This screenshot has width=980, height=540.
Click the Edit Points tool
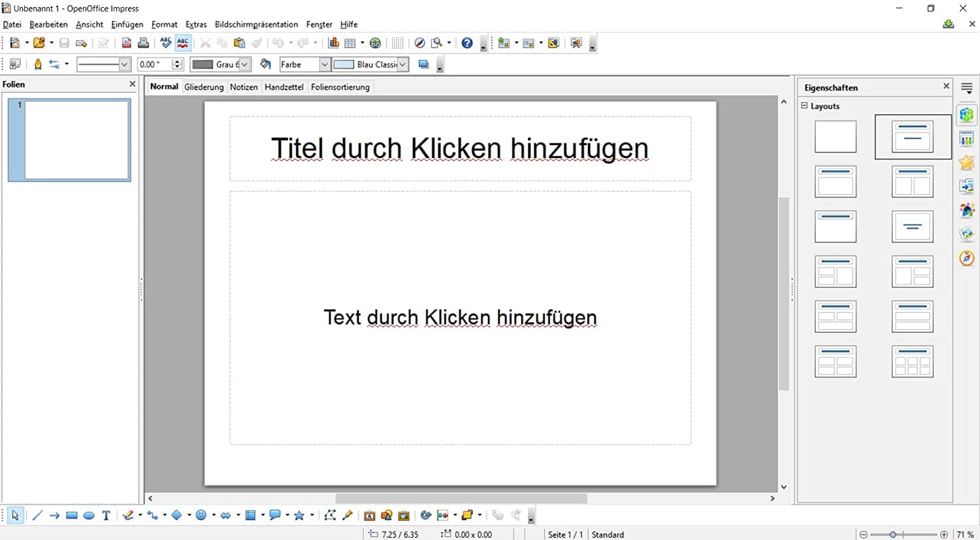pyautogui.click(x=330, y=515)
